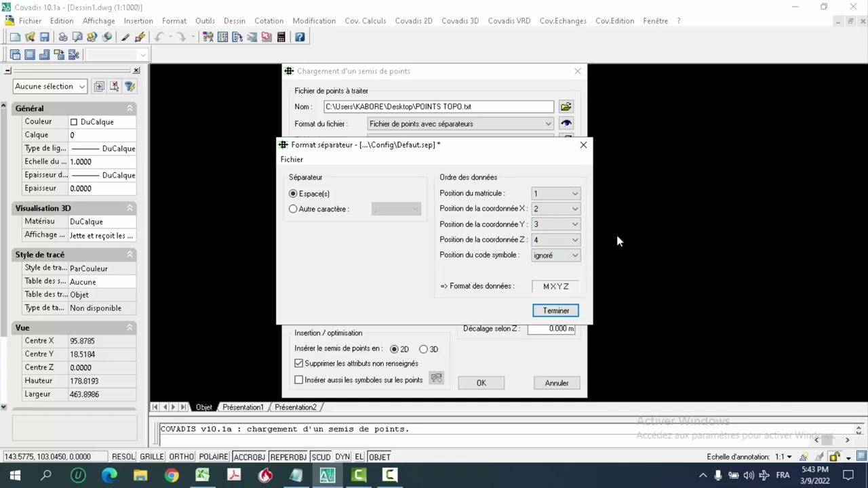
Task: Click the globe 3D DWF icon
Action: tap(107, 37)
